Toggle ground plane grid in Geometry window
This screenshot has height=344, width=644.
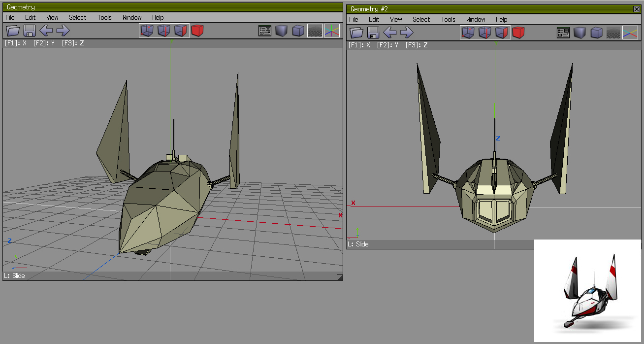coord(315,31)
